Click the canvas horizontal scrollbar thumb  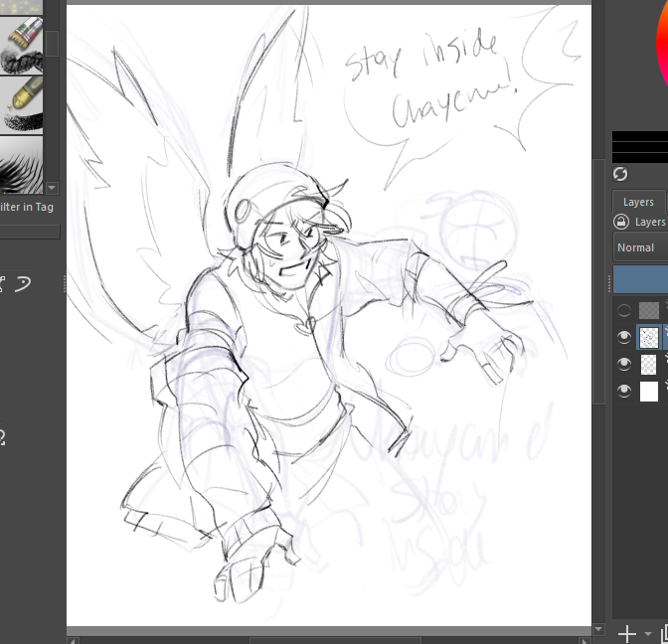(335, 641)
